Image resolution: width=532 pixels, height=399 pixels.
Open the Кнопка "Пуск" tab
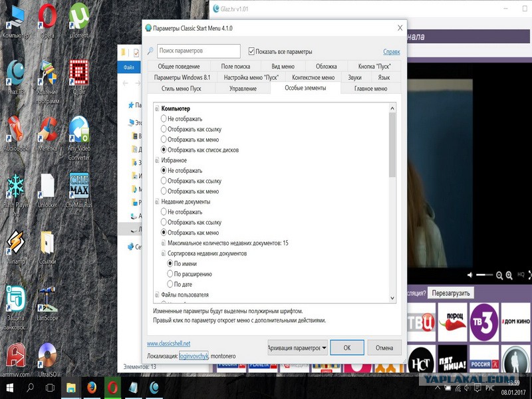click(x=374, y=66)
